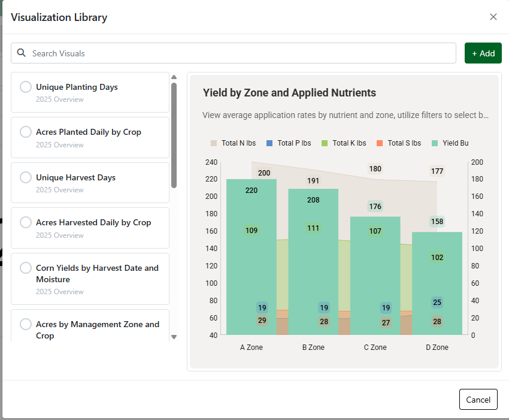Toggle Total N lbs legend swatch

pyautogui.click(x=214, y=143)
